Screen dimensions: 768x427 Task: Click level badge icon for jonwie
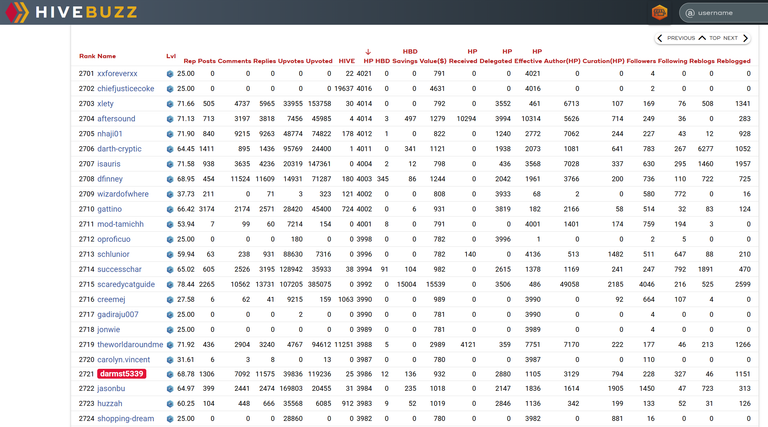[170, 330]
